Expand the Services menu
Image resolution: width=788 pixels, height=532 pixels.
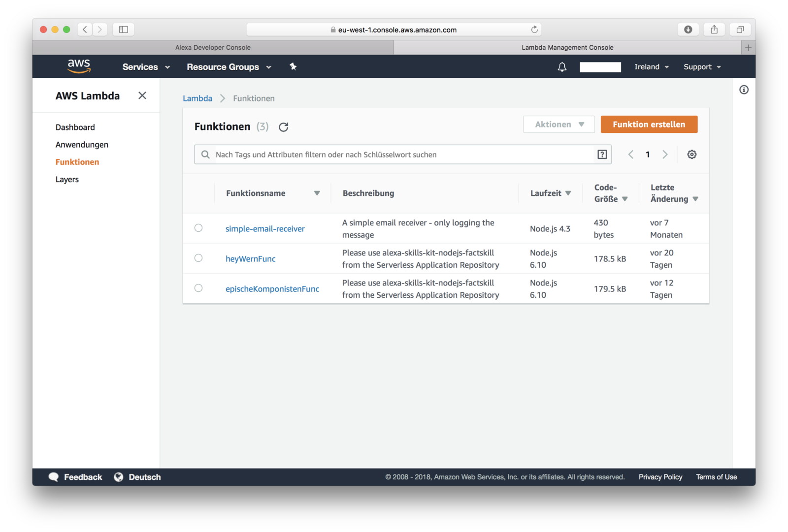(x=146, y=67)
